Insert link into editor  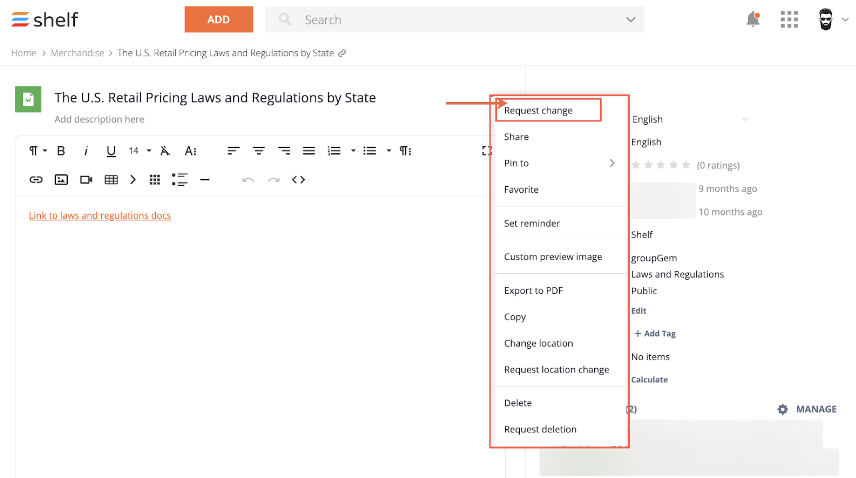click(x=36, y=180)
